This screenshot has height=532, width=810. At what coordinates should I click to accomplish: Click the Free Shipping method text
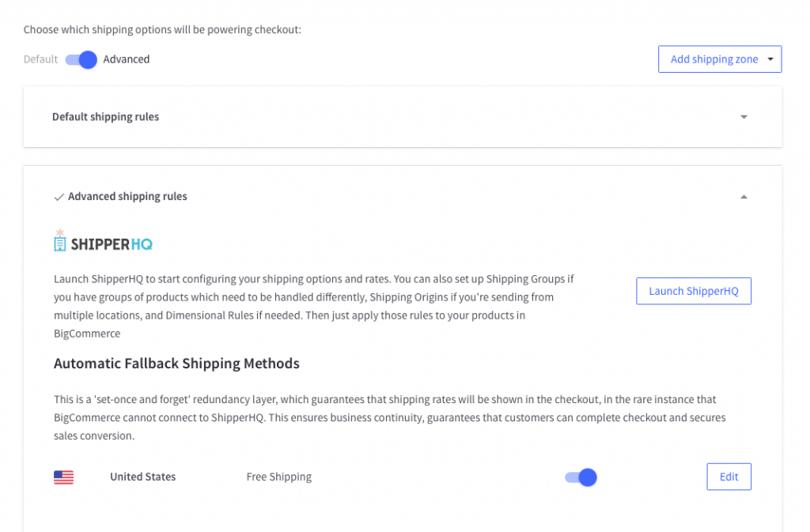278,477
